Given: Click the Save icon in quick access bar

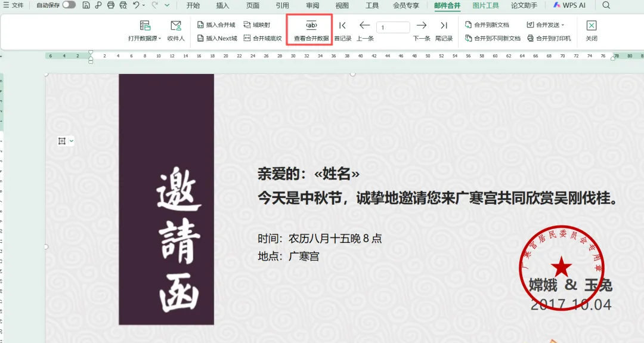Looking at the screenshot, I should (86, 5).
